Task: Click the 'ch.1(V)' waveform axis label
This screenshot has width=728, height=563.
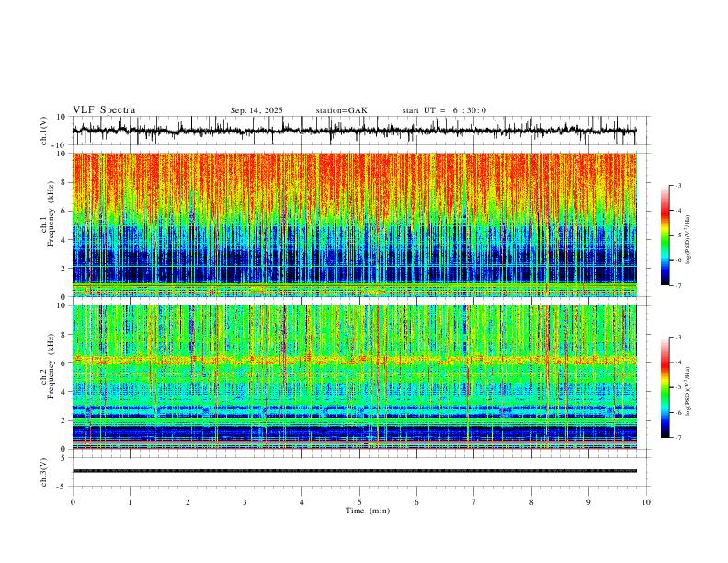Action: 44,131
